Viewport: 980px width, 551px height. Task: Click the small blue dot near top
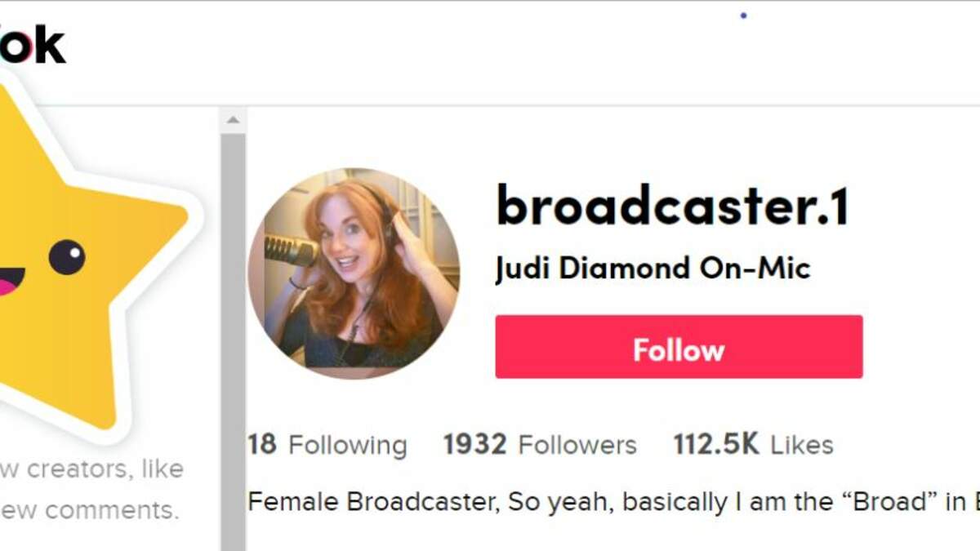[743, 16]
